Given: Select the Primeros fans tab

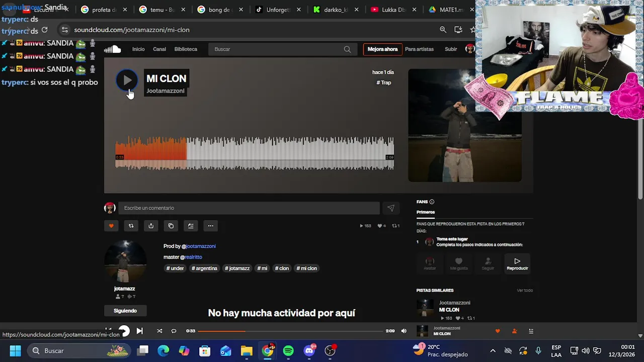Looking at the screenshot, I should [426, 212].
